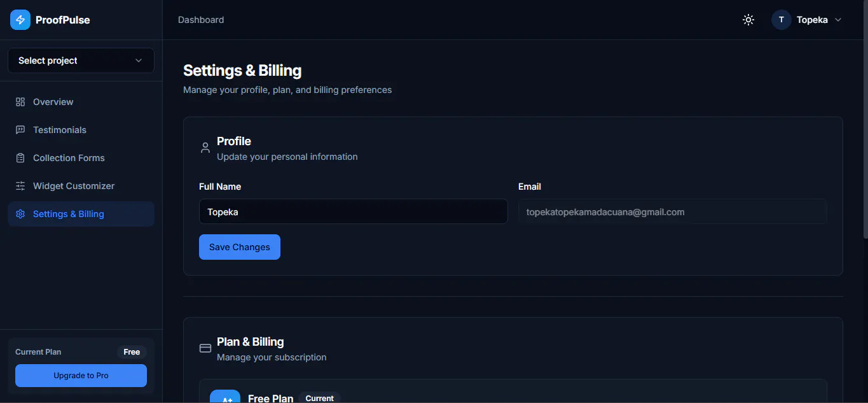Click Upgrade to Pro button
Viewport: 868px width, 403px height.
(x=81, y=376)
